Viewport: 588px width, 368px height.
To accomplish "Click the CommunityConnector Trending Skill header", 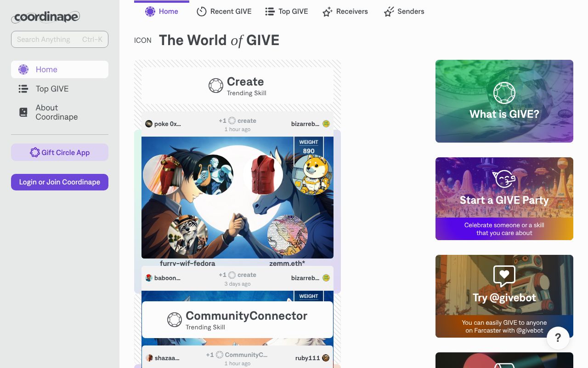I will [x=237, y=320].
